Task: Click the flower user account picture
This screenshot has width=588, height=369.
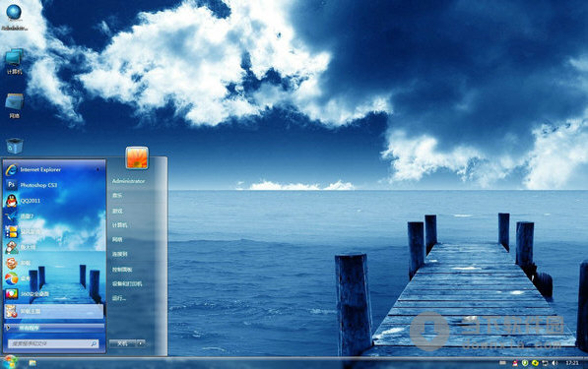Action: [137, 157]
